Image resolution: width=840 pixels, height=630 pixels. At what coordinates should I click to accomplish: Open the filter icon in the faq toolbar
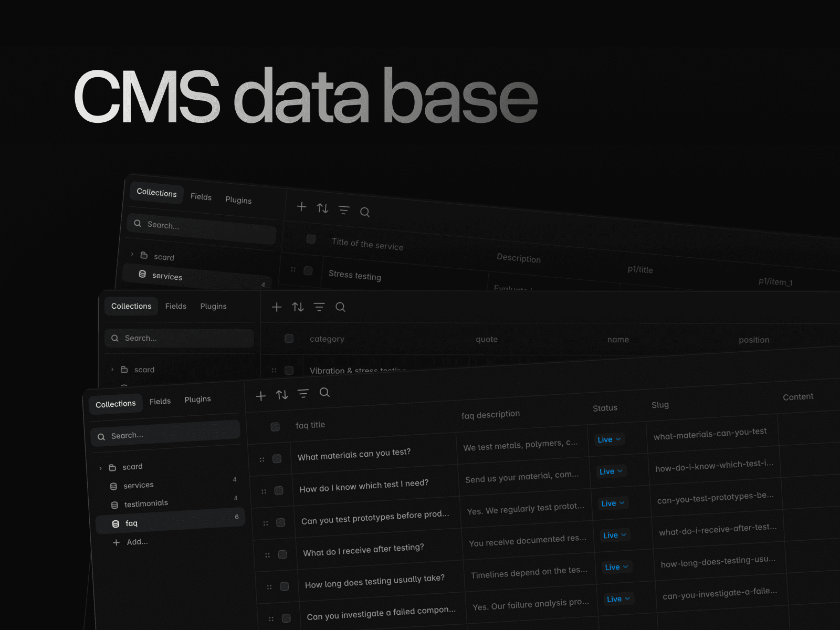pyautogui.click(x=303, y=393)
